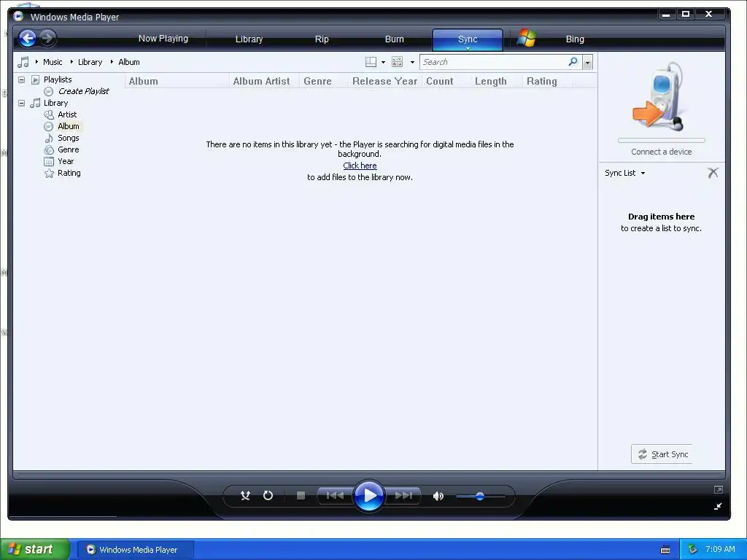Click the Year calendar icon in tree
The width and height of the screenshot is (747, 560).
click(49, 161)
